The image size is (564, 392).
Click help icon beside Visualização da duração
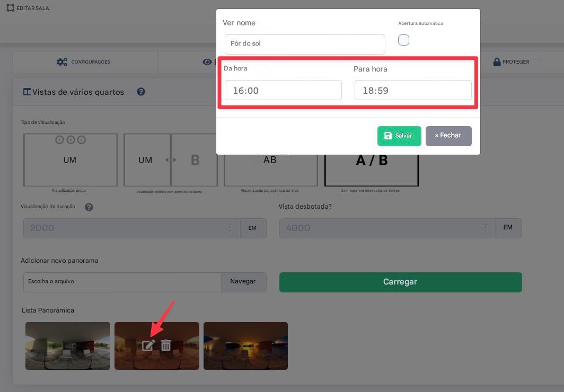(89, 207)
